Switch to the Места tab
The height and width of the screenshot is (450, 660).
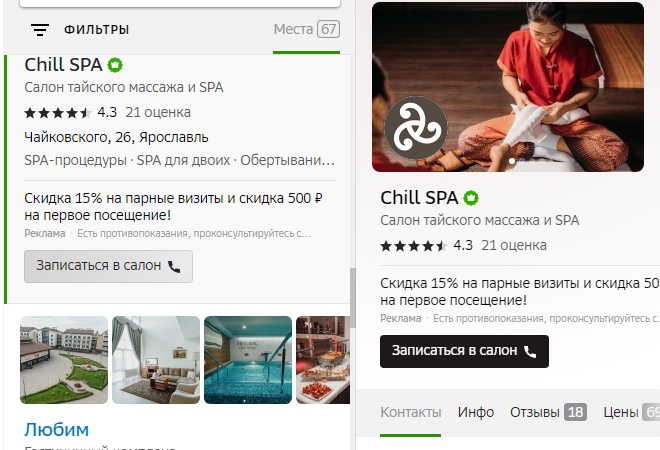pos(306,29)
